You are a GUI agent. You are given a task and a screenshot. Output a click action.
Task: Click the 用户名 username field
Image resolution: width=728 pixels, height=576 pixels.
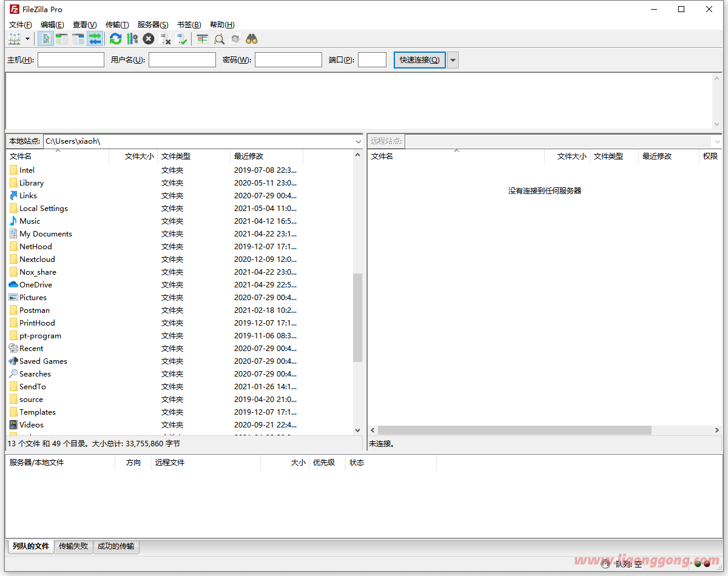[182, 59]
